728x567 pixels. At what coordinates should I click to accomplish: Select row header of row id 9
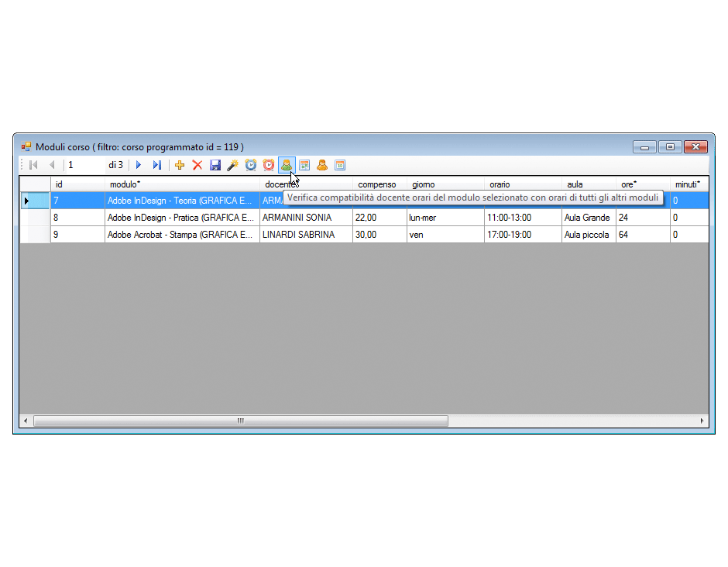pyautogui.click(x=35, y=235)
